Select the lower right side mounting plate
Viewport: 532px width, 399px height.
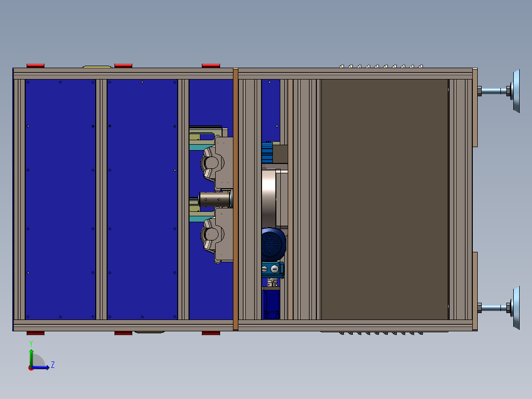(475, 291)
